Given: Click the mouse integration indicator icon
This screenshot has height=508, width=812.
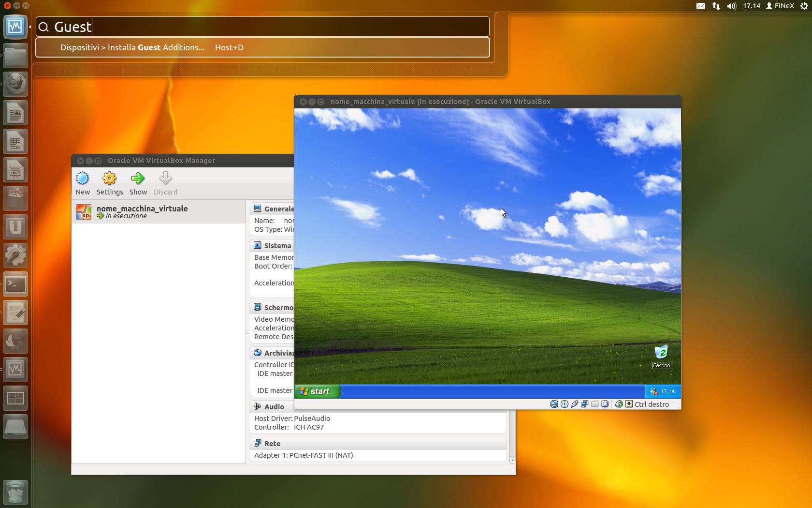Looking at the screenshot, I should pyautogui.click(x=619, y=404).
